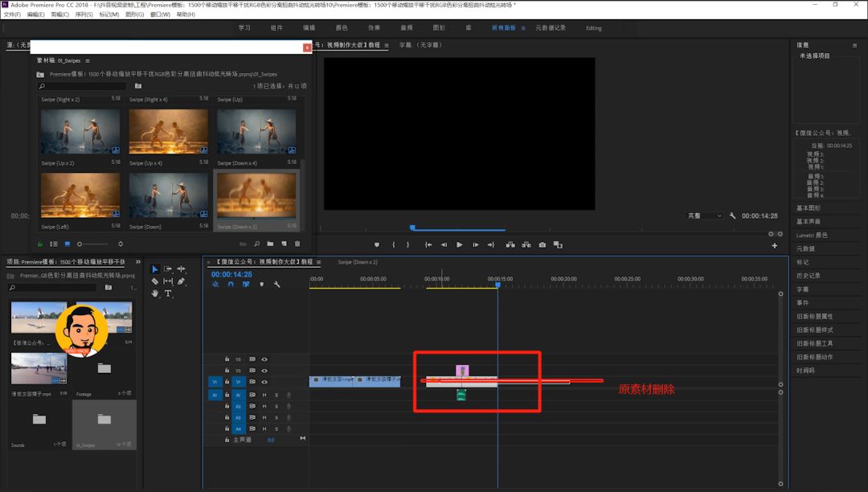Step forward one frame
Viewport: 868px width, 492px height.
476,244
